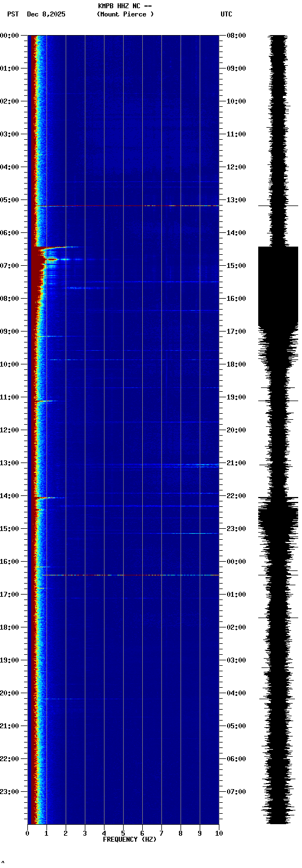Click the 03:00 PST time label
Viewport: 302px width, 868px height.
[9, 134]
